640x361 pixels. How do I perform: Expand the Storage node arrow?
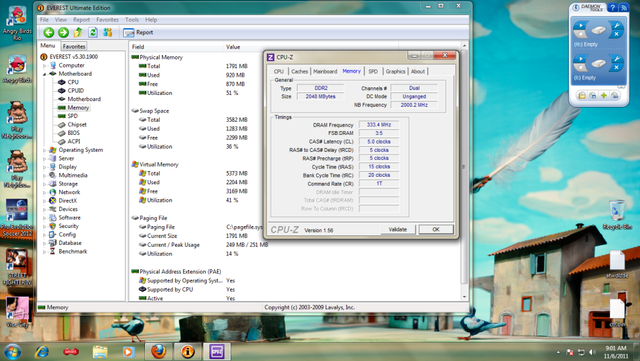[x=44, y=184]
